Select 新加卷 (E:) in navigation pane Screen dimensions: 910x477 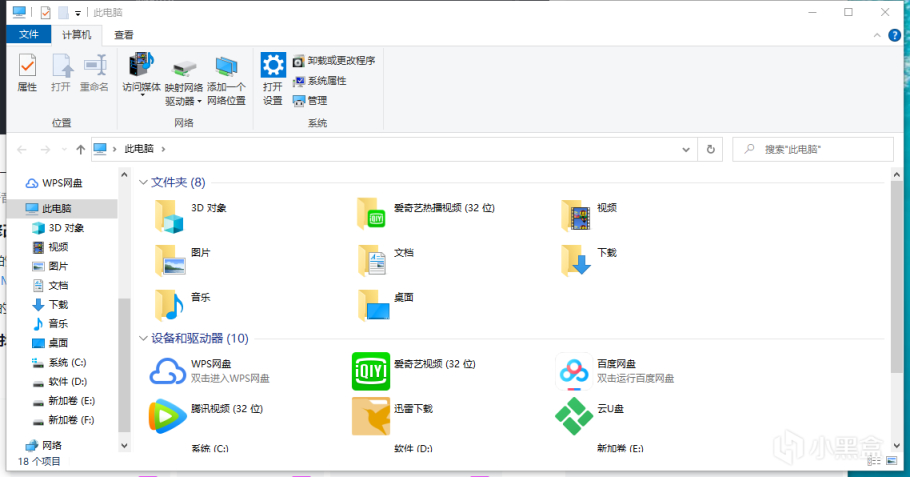coord(63,400)
